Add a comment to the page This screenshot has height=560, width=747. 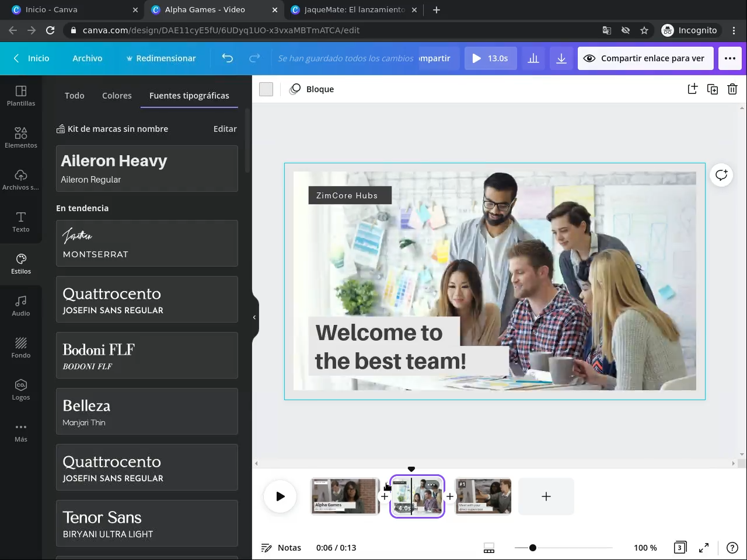click(x=721, y=175)
